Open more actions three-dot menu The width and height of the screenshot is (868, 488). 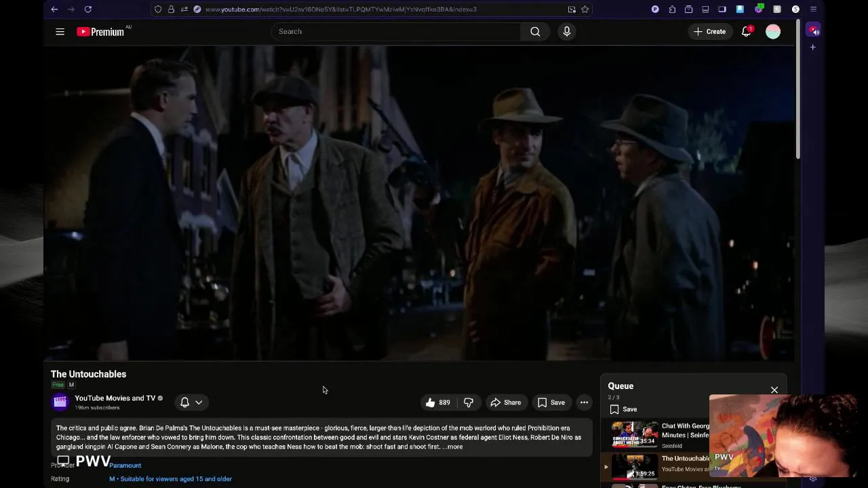coord(584,402)
